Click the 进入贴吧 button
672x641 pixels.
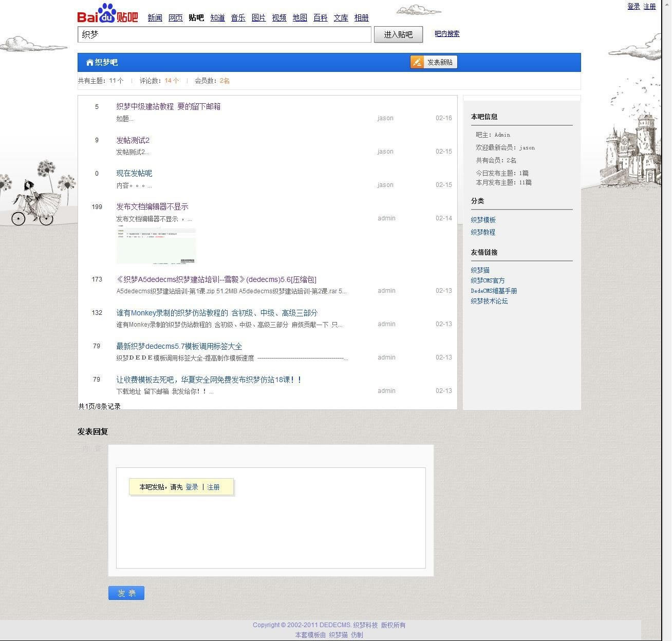click(x=398, y=34)
